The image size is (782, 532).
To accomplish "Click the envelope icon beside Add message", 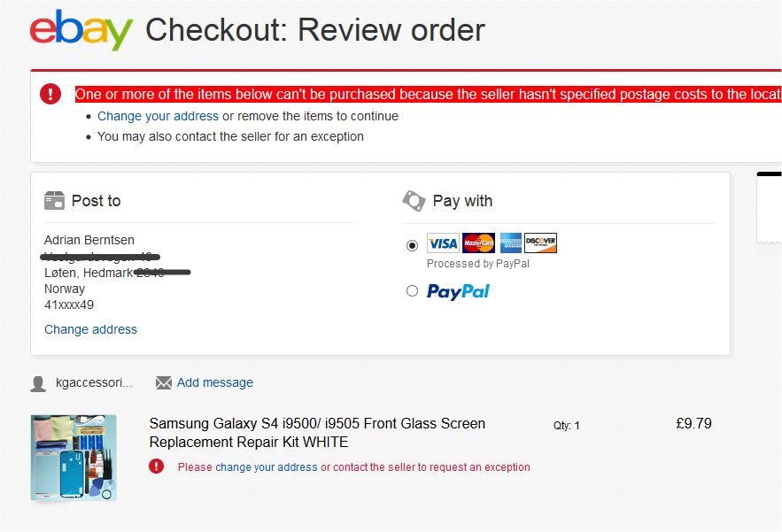I will (x=164, y=383).
